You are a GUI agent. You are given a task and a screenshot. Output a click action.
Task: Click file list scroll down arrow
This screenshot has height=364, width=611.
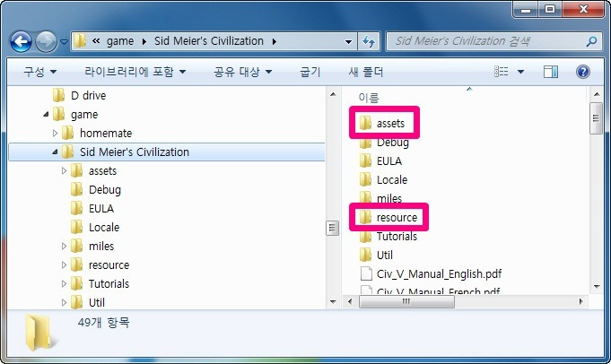597,286
